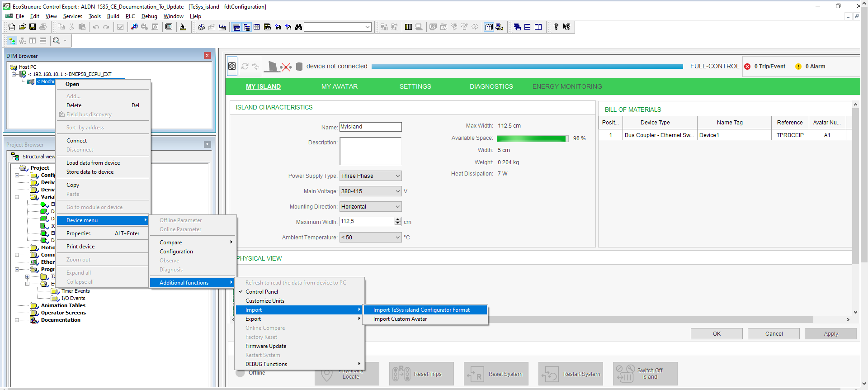
Task: Expand the Compare submenu
Action: (x=193, y=243)
